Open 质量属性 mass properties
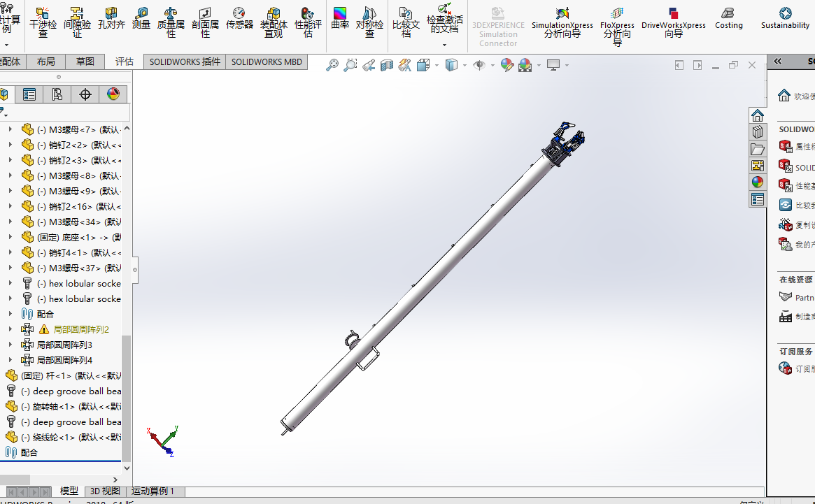Image resolution: width=815 pixels, height=504 pixels. tap(171, 22)
